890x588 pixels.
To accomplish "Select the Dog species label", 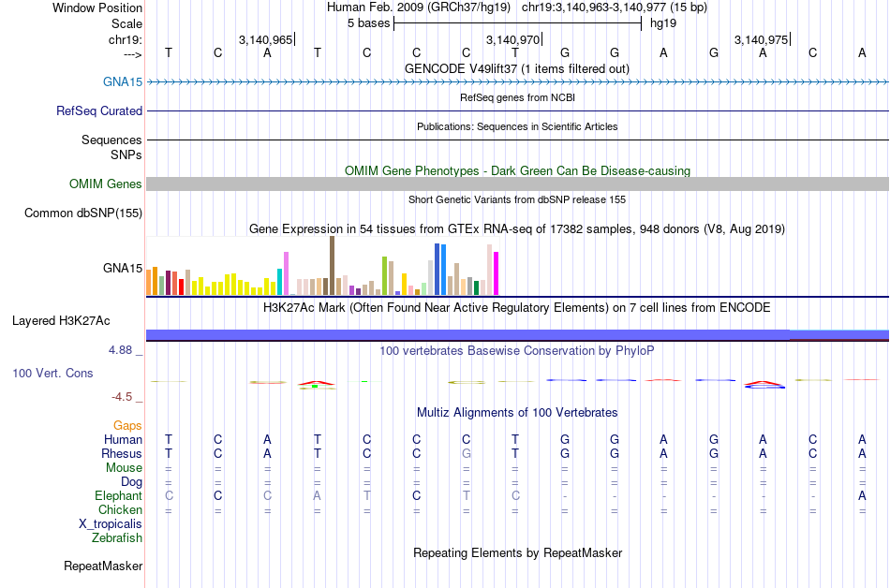I will [131, 482].
